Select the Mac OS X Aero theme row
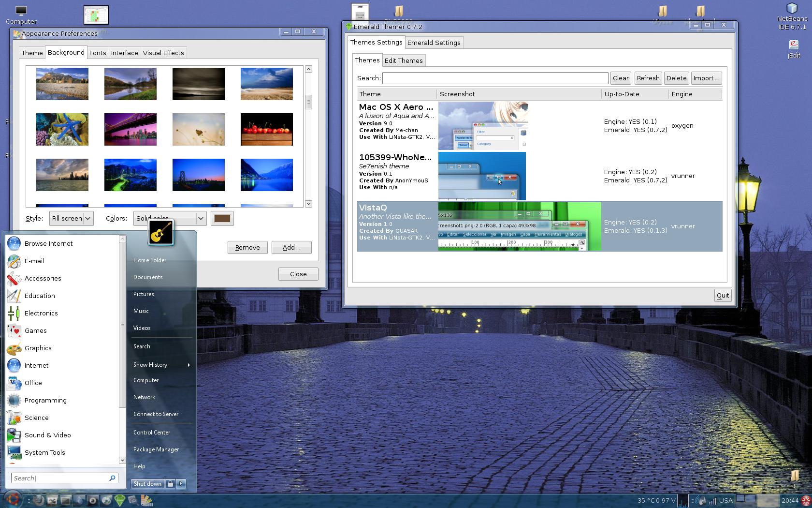The width and height of the screenshot is (812, 508). click(x=539, y=125)
